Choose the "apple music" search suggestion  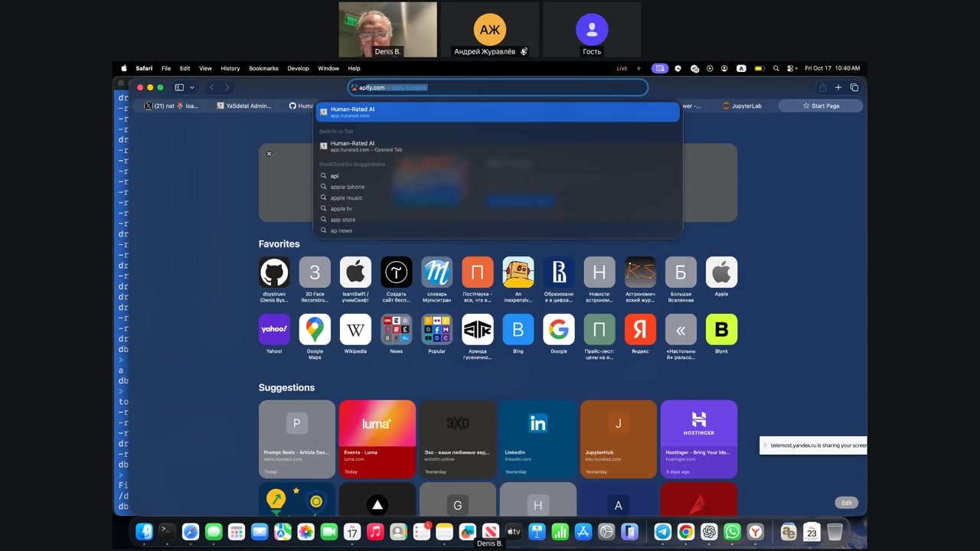[346, 197]
